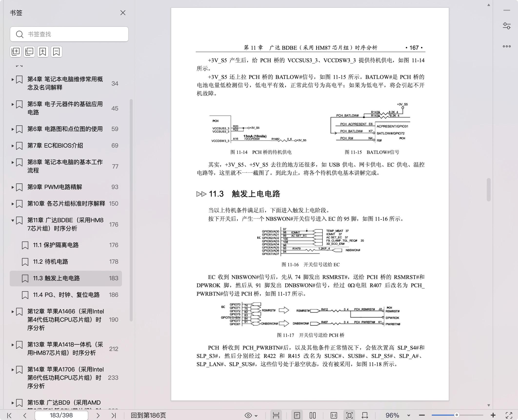Expand the 第9章 PWM电路精解 bookmark
The width and height of the screenshot is (518, 420).
[12, 187]
